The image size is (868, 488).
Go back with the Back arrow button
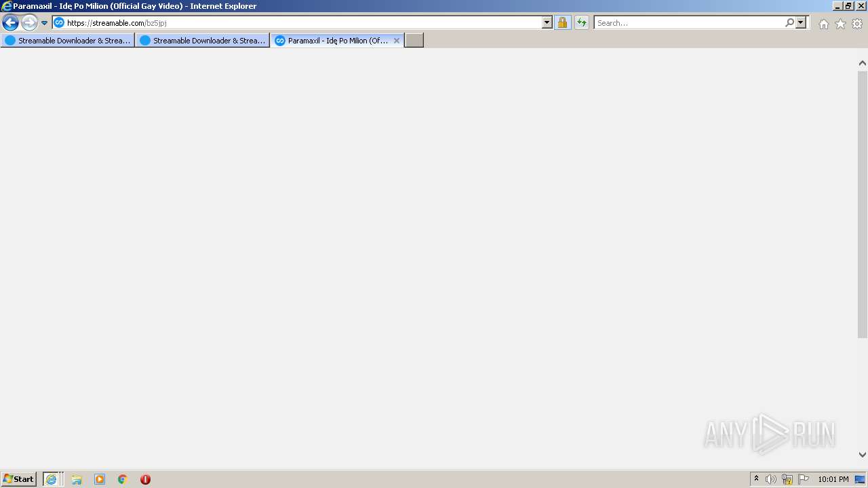click(x=10, y=22)
